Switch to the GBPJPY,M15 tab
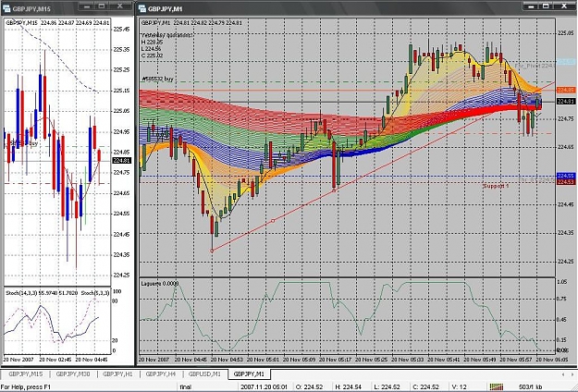578x392 pixels. coord(26,374)
